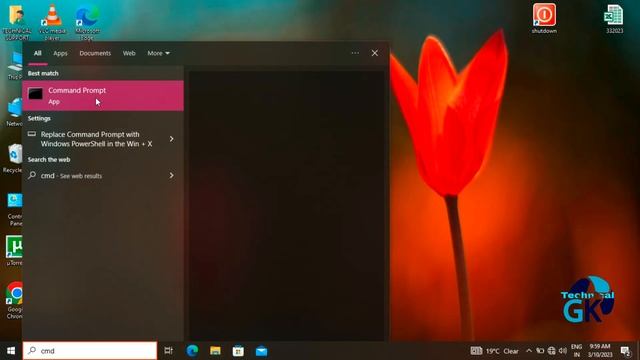This screenshot has height=360, width=640.
Task: Select the Microsoft Edge desktop shortcut
Action: click(x=87, y=22)
